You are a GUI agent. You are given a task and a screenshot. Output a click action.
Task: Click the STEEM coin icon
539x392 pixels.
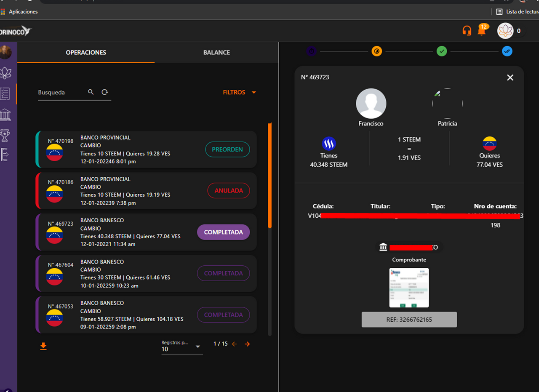click(329, 144)
